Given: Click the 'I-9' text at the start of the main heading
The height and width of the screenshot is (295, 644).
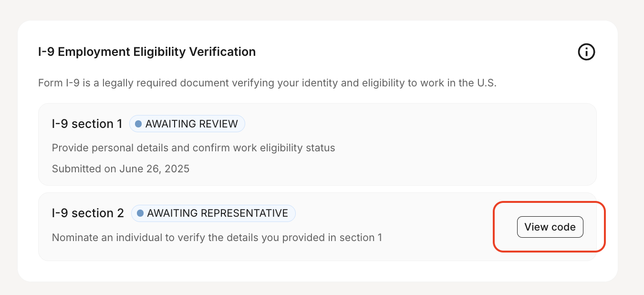Looking at the screenshot, I should 46,52.
